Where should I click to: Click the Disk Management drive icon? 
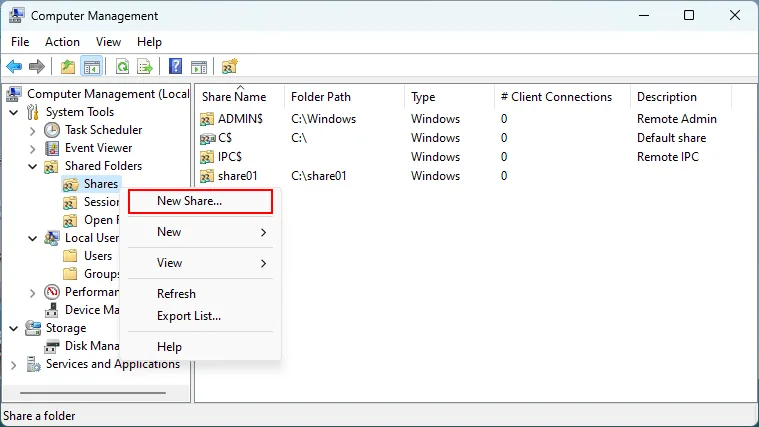(52, 346)
